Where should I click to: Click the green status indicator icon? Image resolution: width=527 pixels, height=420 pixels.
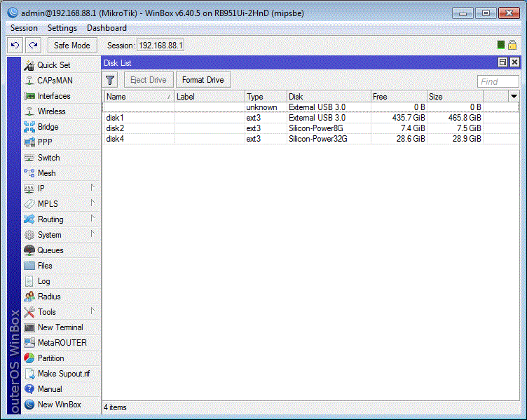click(501, 45)
